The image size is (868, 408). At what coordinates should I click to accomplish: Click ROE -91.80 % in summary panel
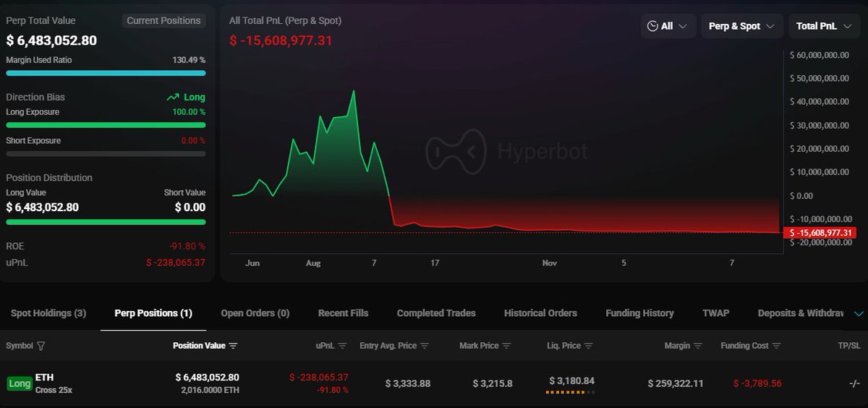(187, 246)
